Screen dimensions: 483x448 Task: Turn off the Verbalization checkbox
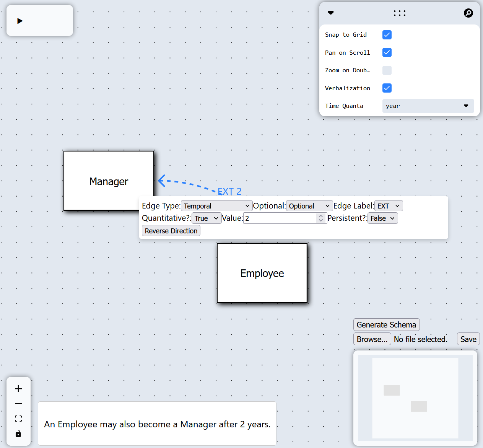387,88
